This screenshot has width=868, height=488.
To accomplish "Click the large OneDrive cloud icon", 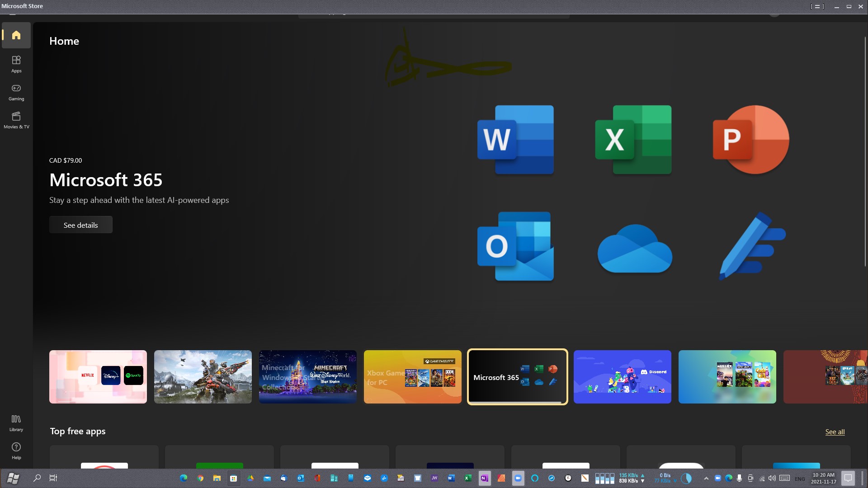I will click(635, 249).
